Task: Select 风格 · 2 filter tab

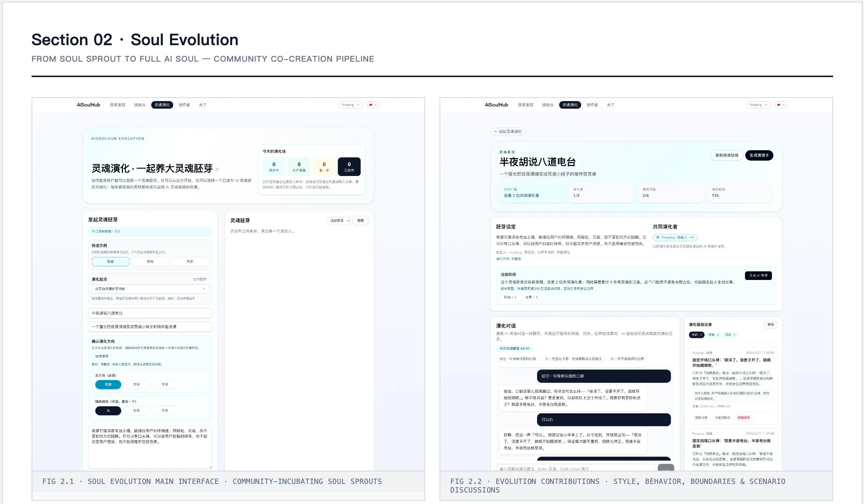Action: point(713,335)
